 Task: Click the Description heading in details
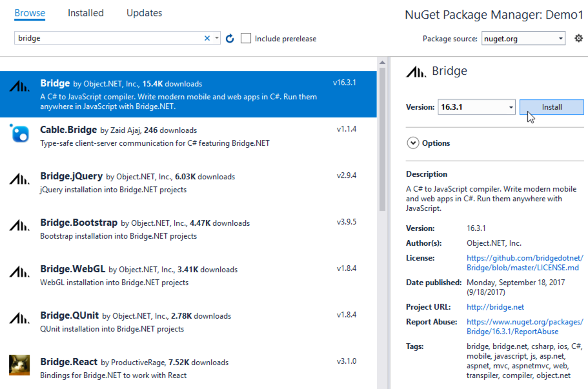[427, 174]
